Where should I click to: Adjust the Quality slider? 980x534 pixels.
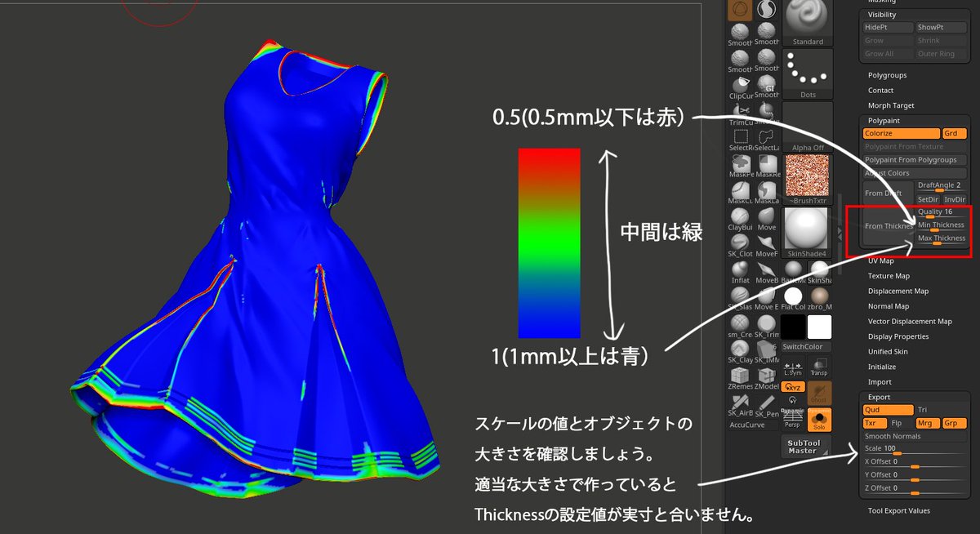pyautogui.click(x=941, y=213)
